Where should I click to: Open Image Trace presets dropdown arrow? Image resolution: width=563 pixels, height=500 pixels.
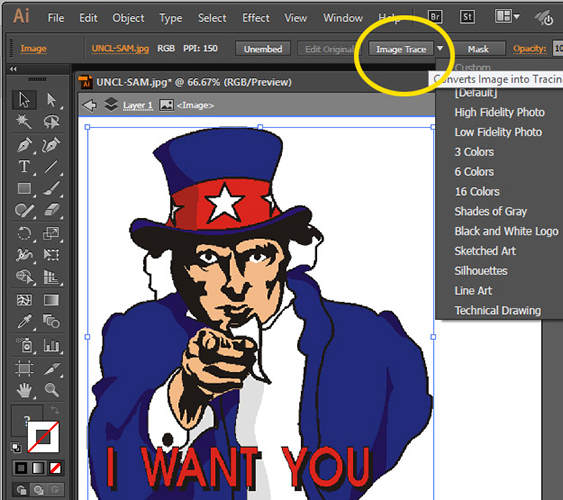click(440, 48)
